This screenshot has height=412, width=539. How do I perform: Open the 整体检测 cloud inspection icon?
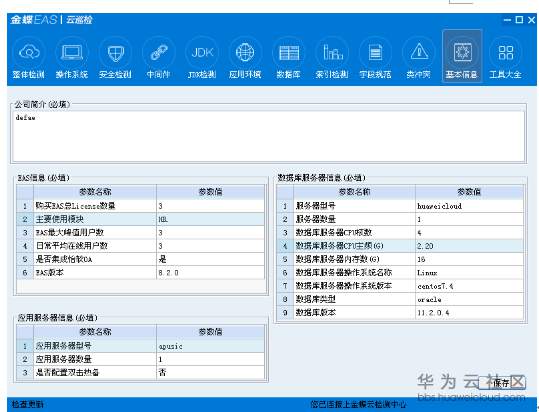(x=29, y=58)
